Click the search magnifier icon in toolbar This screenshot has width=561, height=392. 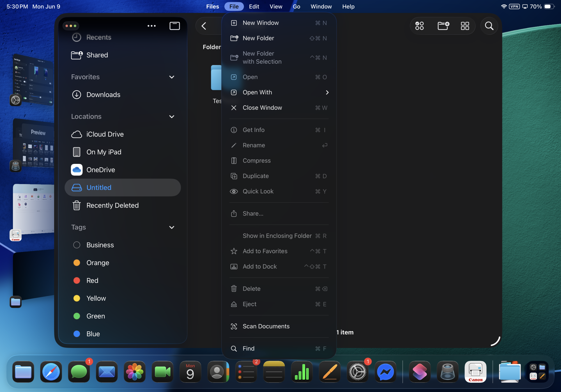point(489,26)
